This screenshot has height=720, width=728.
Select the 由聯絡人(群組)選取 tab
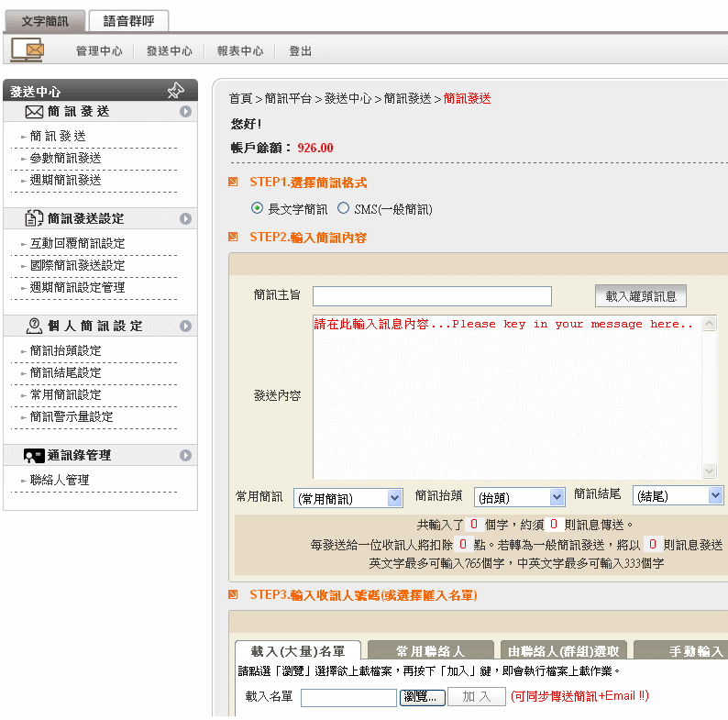pyautogui.click(x=564, y=651)
